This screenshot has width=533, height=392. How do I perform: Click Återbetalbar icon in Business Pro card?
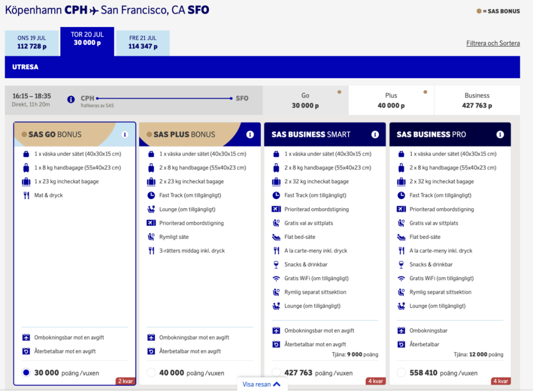pos(401,345)
